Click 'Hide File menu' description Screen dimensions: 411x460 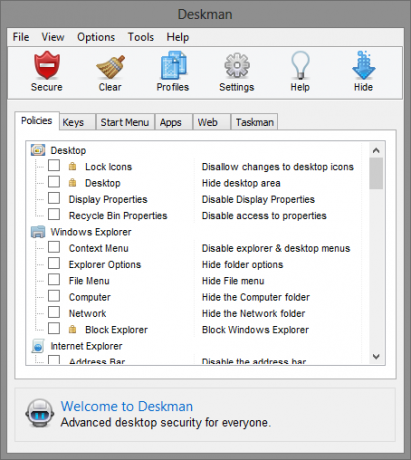click(x=233, y=281)
